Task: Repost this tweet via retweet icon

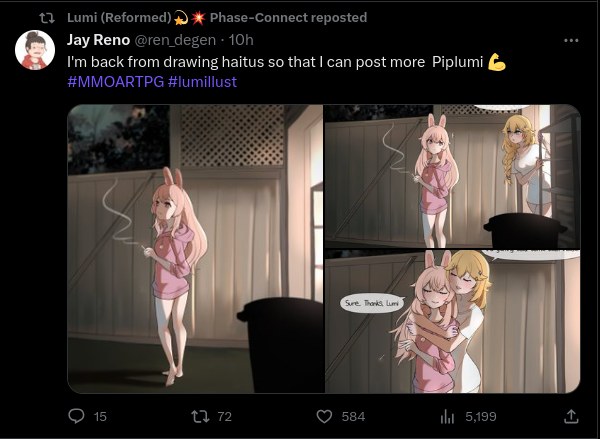Action: (x=199, y=416)
